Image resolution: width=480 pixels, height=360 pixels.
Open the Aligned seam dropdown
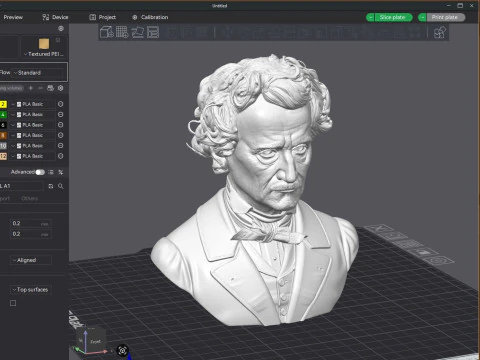click(31, 260)
